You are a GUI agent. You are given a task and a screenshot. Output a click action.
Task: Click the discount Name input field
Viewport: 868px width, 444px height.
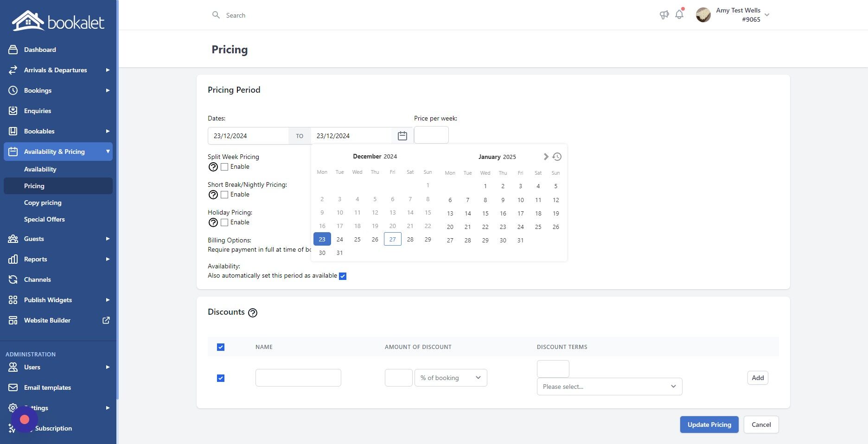coord(298,378)
